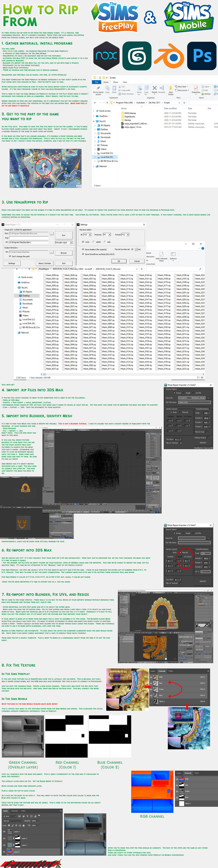Click the Delete X icon in Organize group
Viewport: 218px width, 868px height.
[x=154, y=88]
